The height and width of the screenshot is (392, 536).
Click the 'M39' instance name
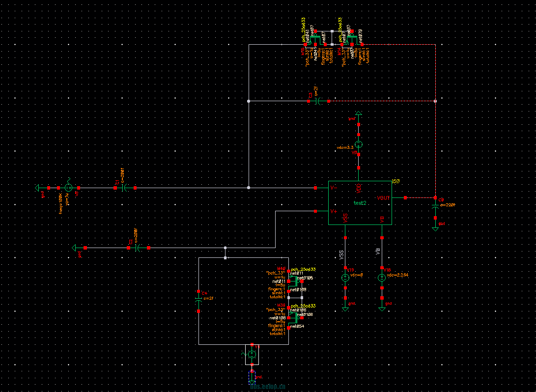(x=281, y=305)
